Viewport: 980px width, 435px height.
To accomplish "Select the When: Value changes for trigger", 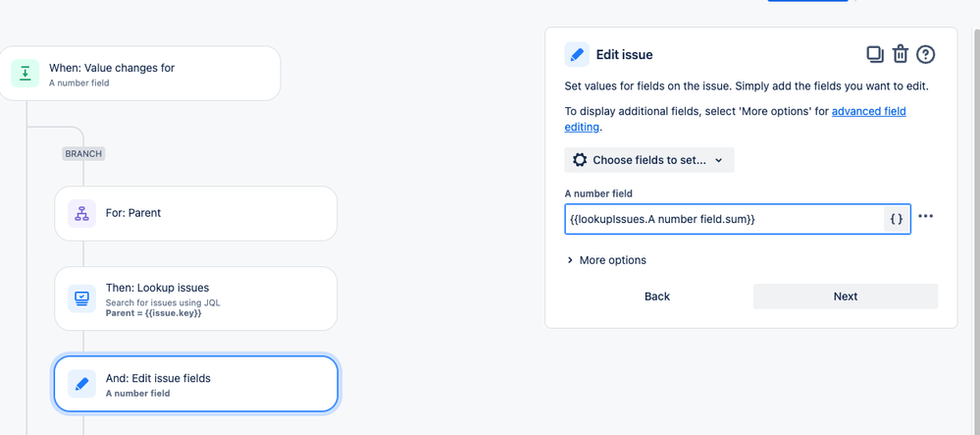I will [x=140, y=74].
